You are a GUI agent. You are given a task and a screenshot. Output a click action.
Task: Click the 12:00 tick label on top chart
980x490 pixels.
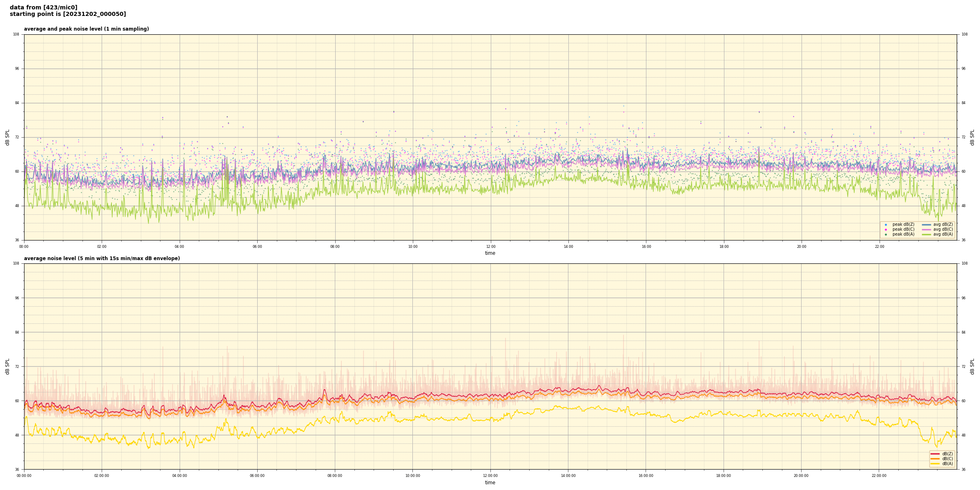tap(490, 247)
